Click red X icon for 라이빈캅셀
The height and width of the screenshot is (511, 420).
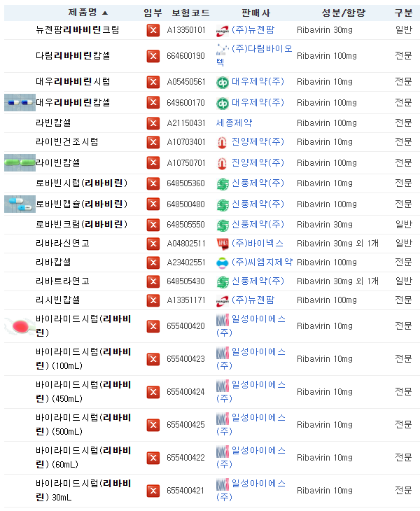coord(153,162)
